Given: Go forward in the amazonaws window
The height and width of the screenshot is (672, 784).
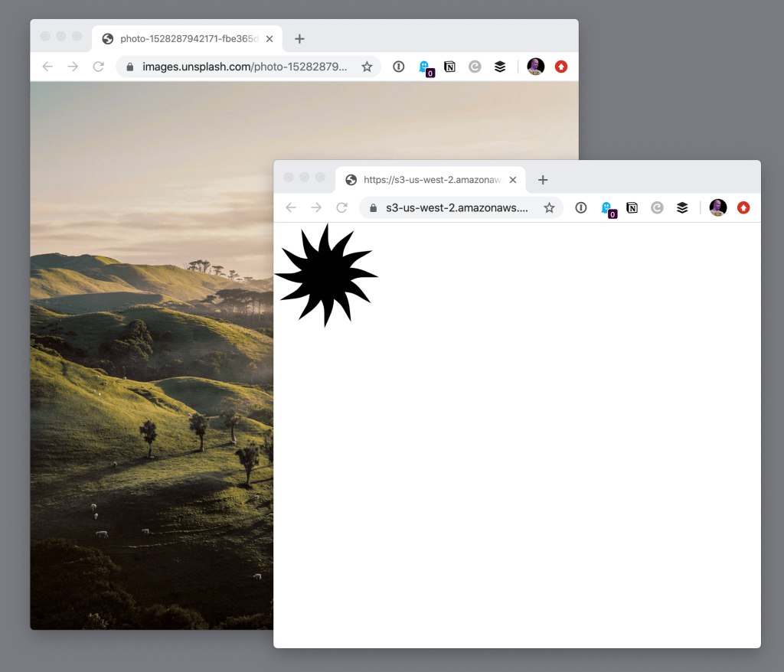Looking at the screenshot, I should click(316, 207).
